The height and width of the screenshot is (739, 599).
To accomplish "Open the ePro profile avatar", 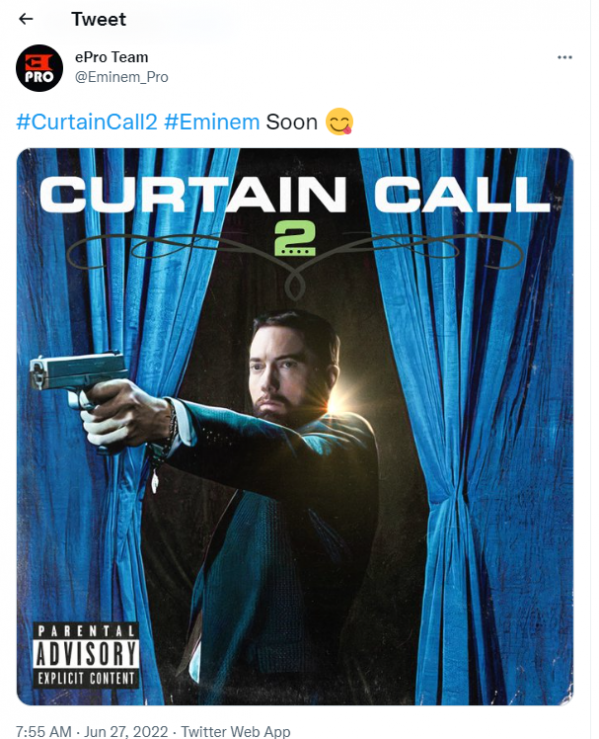I will click(x=39, y=68).
